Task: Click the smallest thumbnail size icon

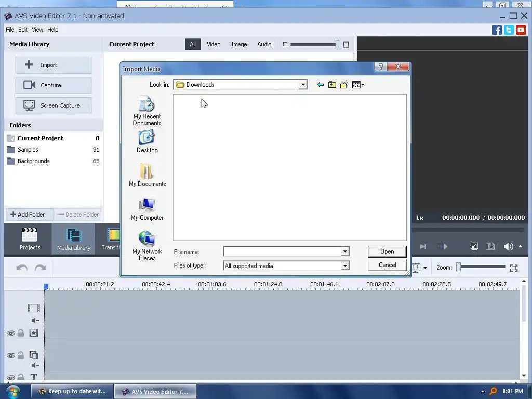Action: 285,45
